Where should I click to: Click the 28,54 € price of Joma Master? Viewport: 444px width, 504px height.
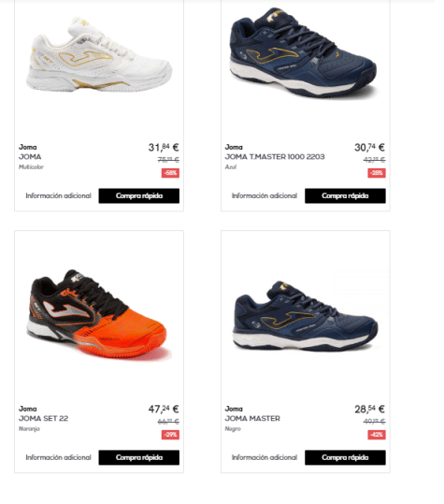[x=369, y=409]
